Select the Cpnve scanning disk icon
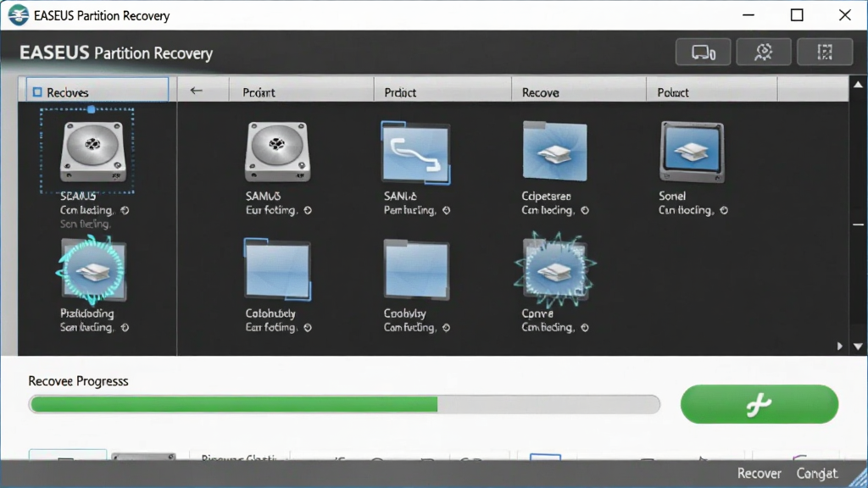 coord(554,270)
